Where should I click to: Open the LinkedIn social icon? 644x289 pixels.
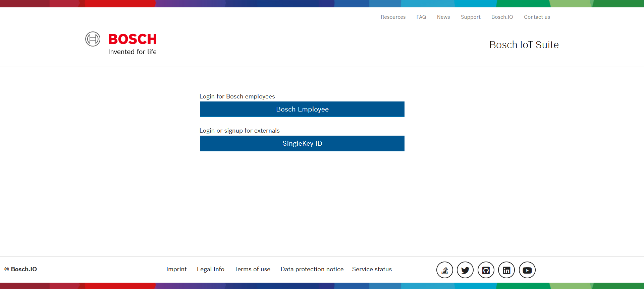506,270
